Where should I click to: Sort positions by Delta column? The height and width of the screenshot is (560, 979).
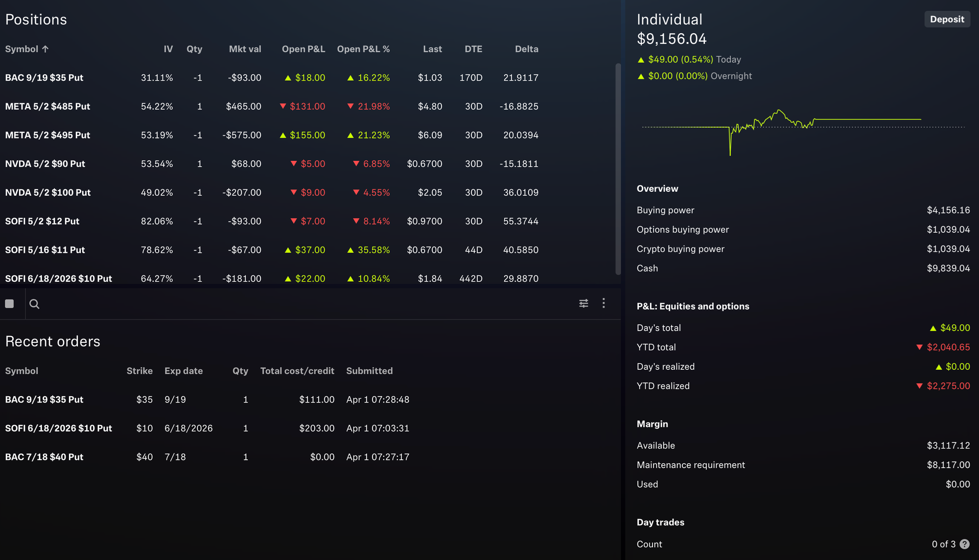[526, 49]
